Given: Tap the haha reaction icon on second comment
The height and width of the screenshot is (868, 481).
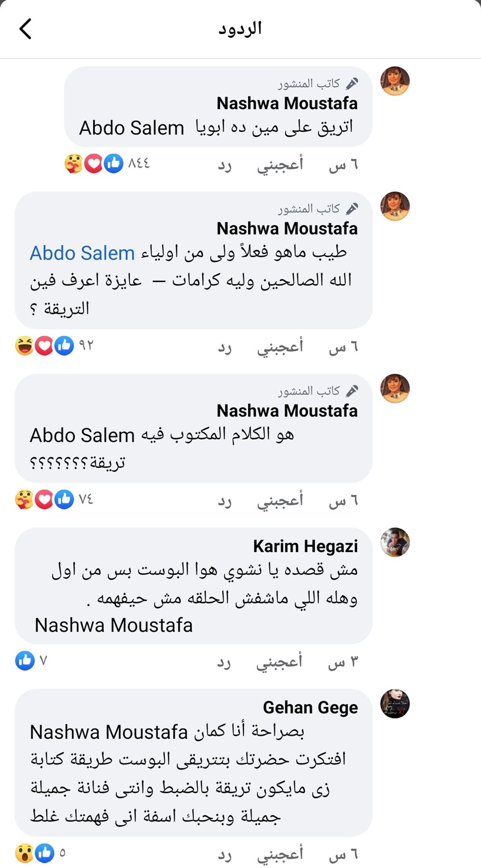Looking at the screenshot, I should [23, 345].
